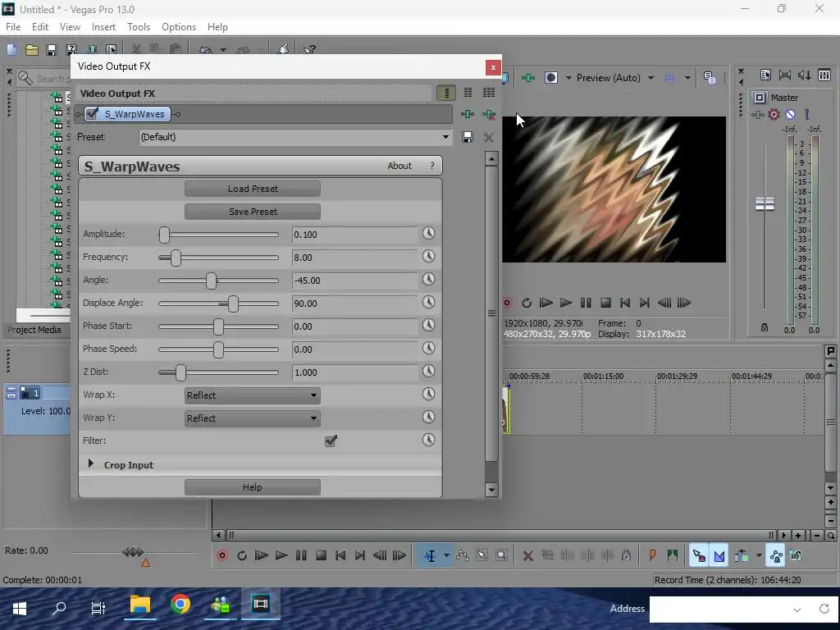Click red X Delete icon in timeline toolbar

[x=528, y=556]
